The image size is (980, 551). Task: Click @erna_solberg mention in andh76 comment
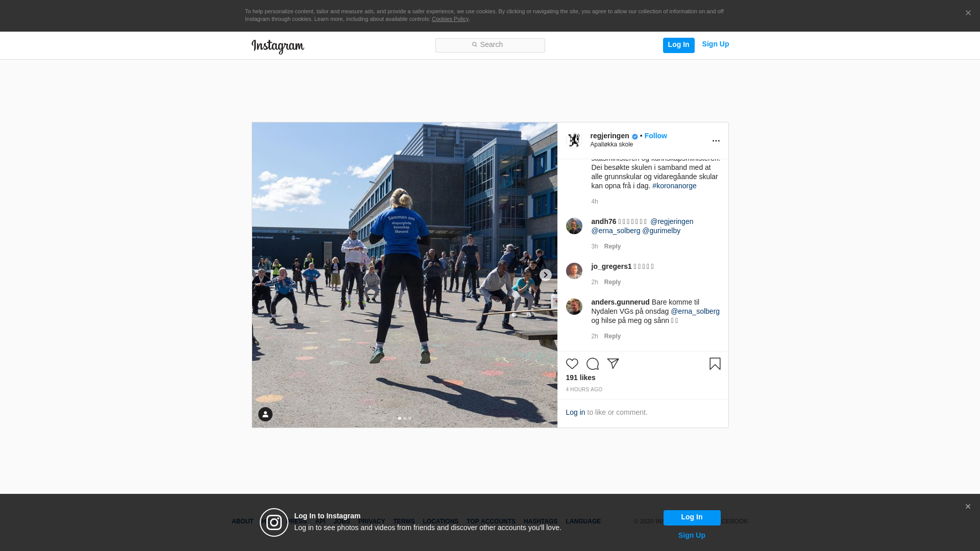click(616, 231)
